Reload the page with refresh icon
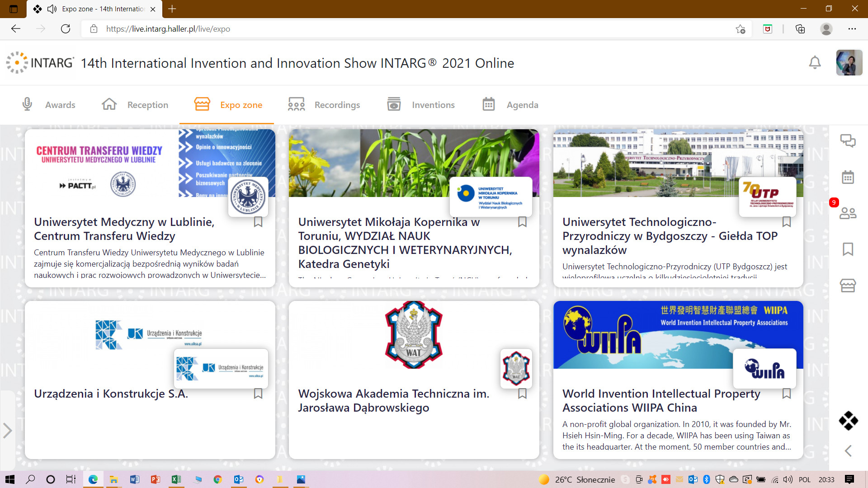 click(66, 29)
